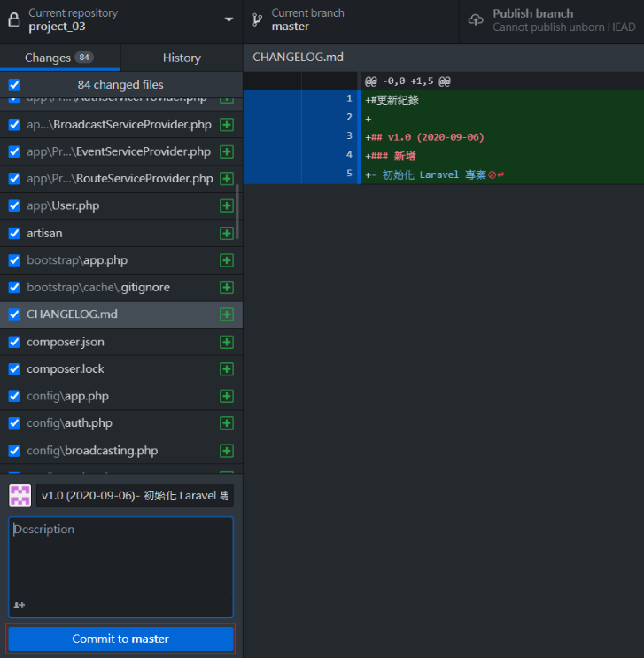Select the bootstrap\app.php file row

121,260
